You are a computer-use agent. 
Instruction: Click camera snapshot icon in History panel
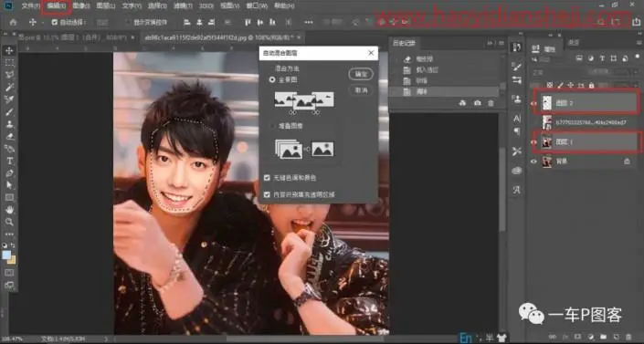click(477, 103)
